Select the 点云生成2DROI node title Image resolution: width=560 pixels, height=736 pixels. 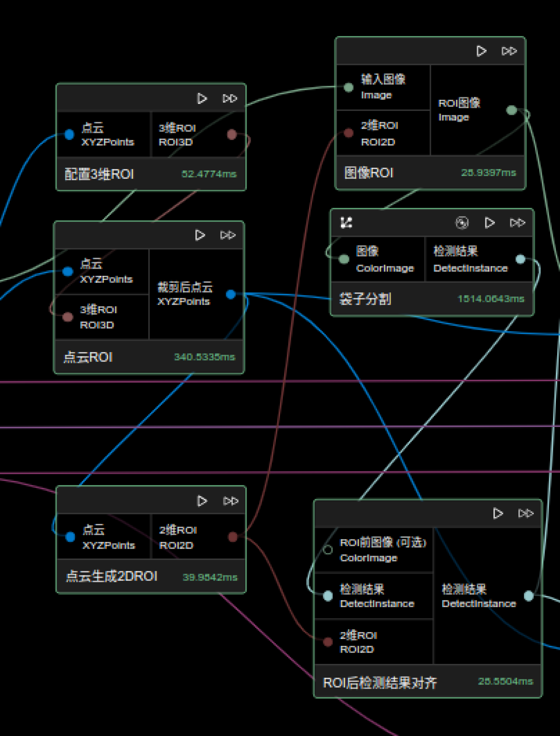click(x=112, y=576)
